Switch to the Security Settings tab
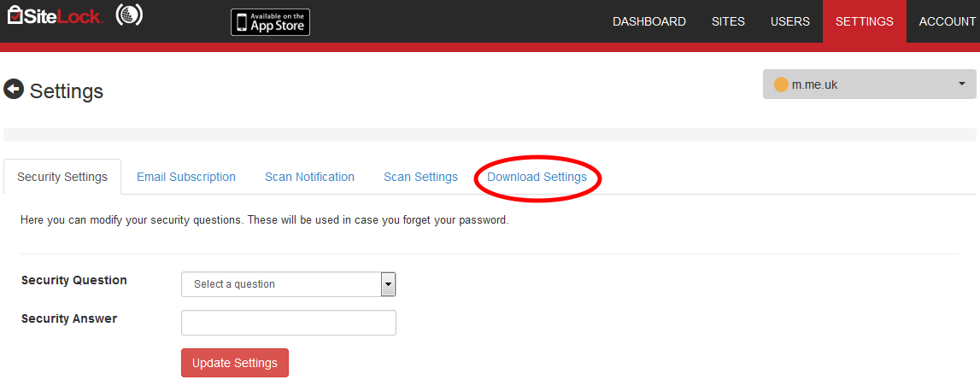Viewport: 980px width, 391px height. point(62,177)
